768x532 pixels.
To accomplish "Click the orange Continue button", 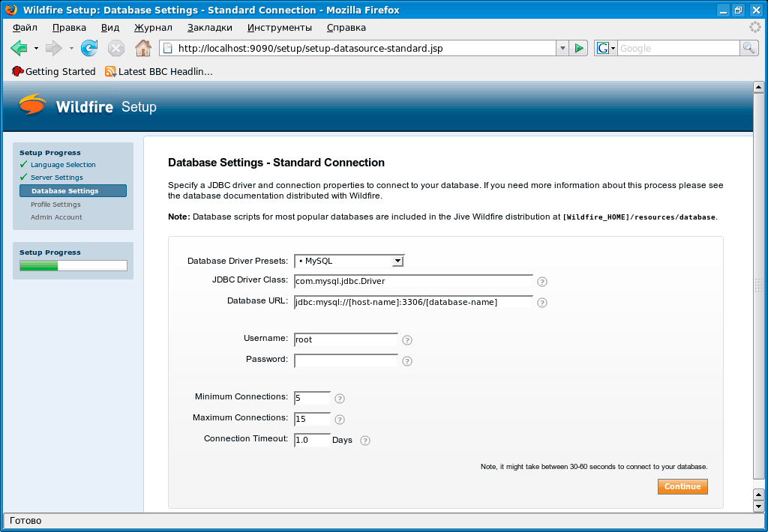I will coord(682,486).
